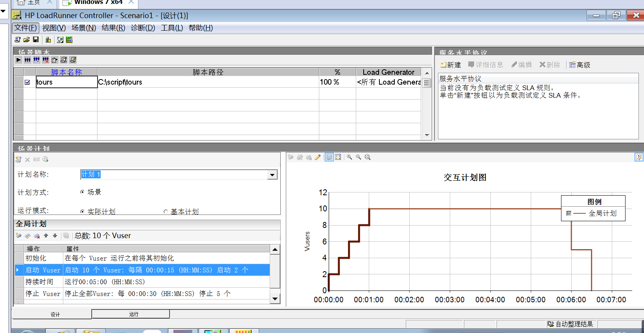Image resolution: width=644 pixels, height=333 pixels.
Task: Click the Save Scenario floppy icon
Action: tap(36, 40)
